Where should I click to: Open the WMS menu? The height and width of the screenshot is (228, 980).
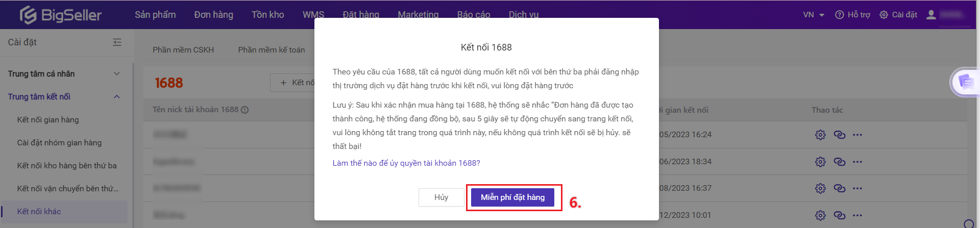313,15
